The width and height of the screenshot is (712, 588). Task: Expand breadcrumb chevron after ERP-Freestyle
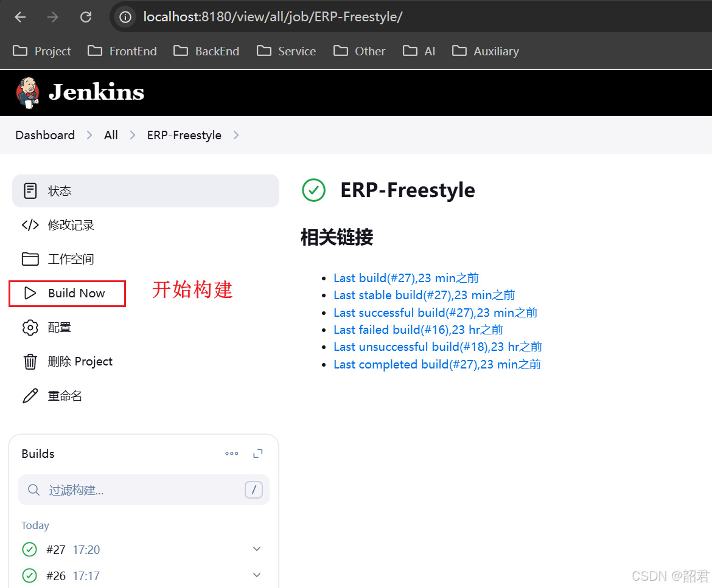pos(236,135)
